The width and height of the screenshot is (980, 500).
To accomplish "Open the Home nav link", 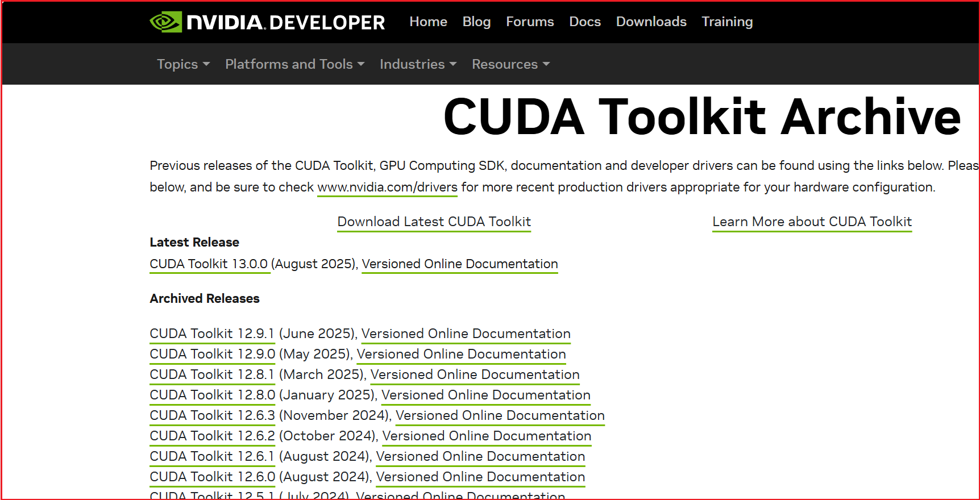I will click(428, 22).
